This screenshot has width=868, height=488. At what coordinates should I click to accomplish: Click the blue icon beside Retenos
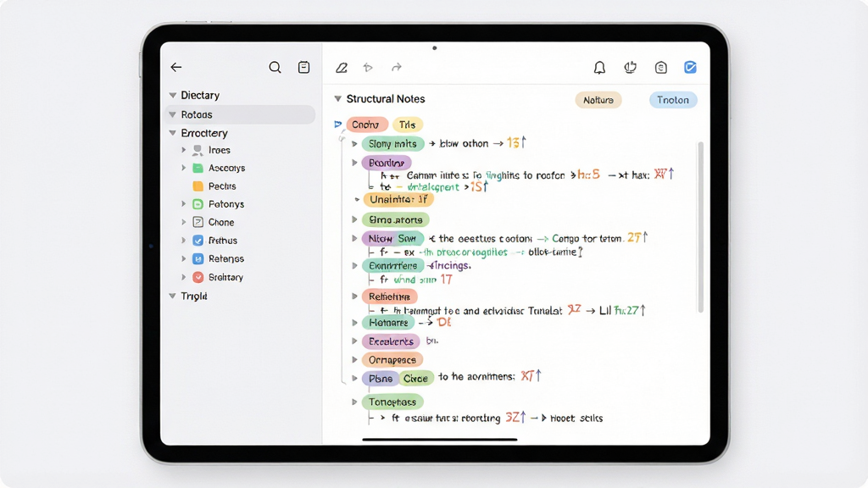(198, 258)
